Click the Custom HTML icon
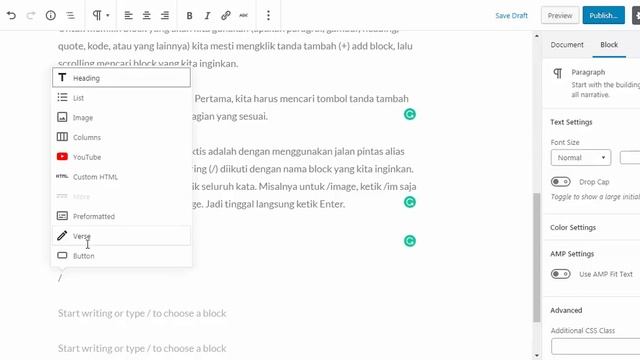Screen dimensions: 640x360 62,176
